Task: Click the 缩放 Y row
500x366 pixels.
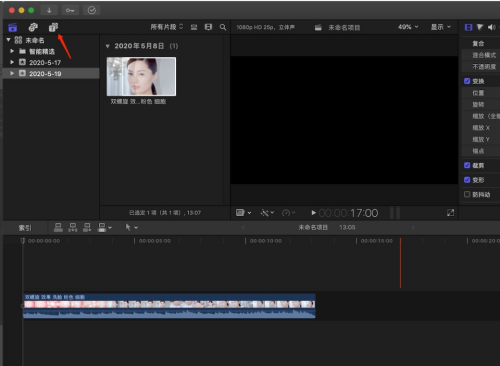Action: click(x=481, y=139)
